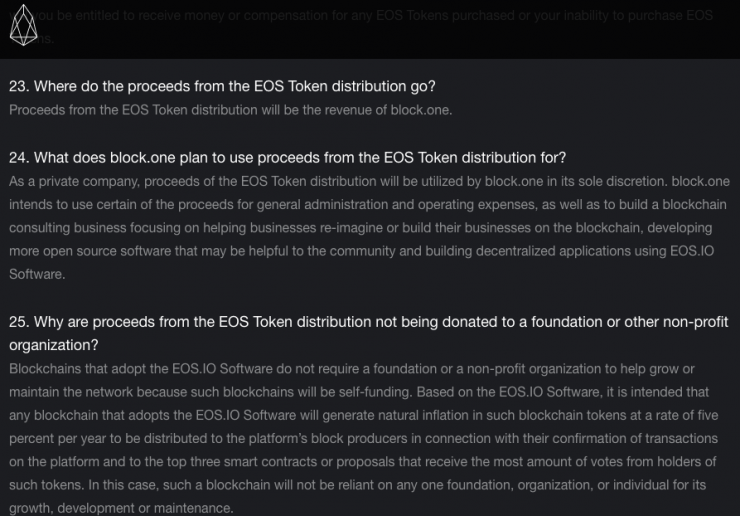Click the heading line "organization?" of question 25

tap(54, 345)
